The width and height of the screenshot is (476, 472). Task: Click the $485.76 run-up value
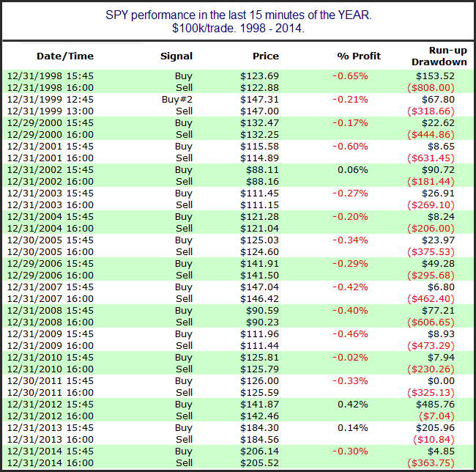435,405
